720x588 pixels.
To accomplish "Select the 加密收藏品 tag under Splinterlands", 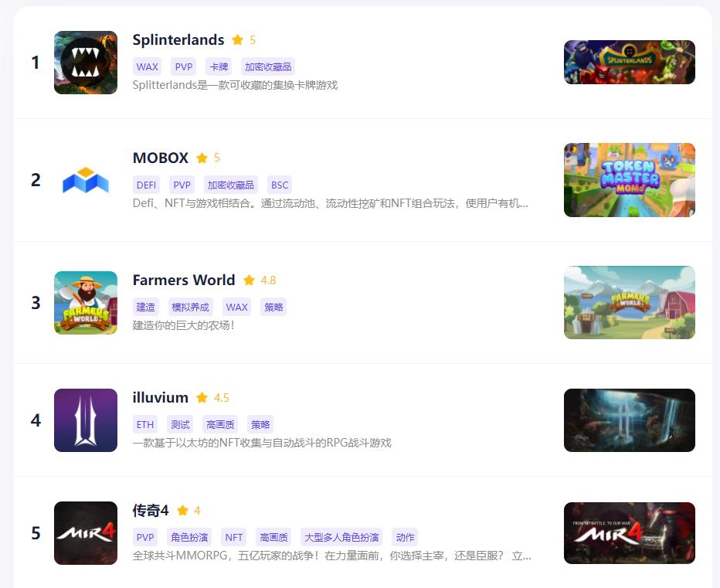I will pos(268,67).
